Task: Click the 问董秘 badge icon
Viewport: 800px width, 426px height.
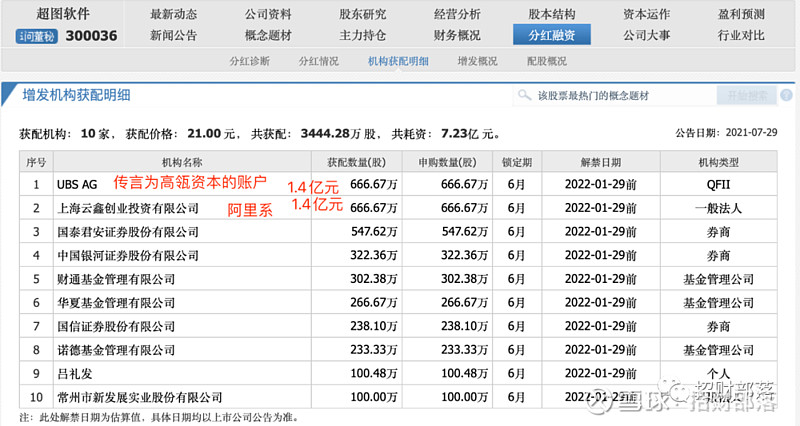Action: 37,37
